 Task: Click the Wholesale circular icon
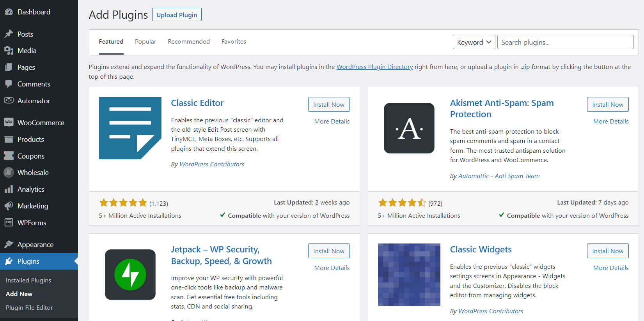coord(9,172)
